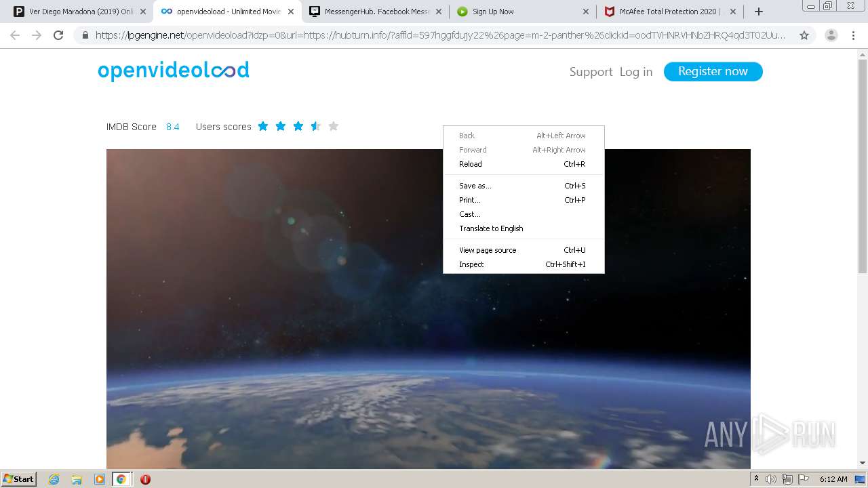Click the volume speaker tray icon
This screenshot has width=868, height=488.
[x=771, y=479]
